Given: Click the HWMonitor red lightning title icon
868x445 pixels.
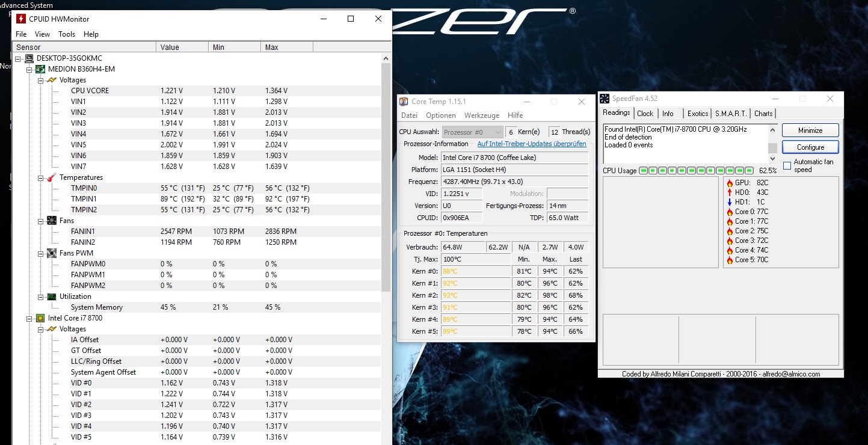Looking at the screenshot, I should coord(21,19).
